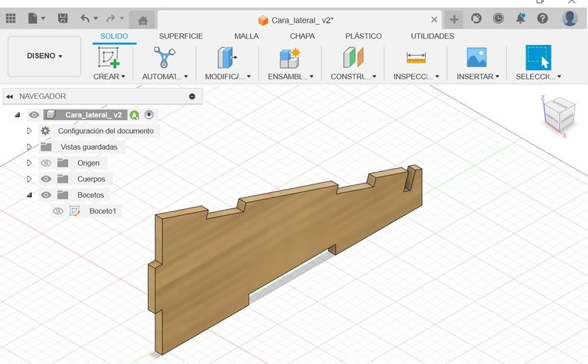Expand the Vistas guardadas node
This screenshot has height=364, width=588.
[29, 147]
